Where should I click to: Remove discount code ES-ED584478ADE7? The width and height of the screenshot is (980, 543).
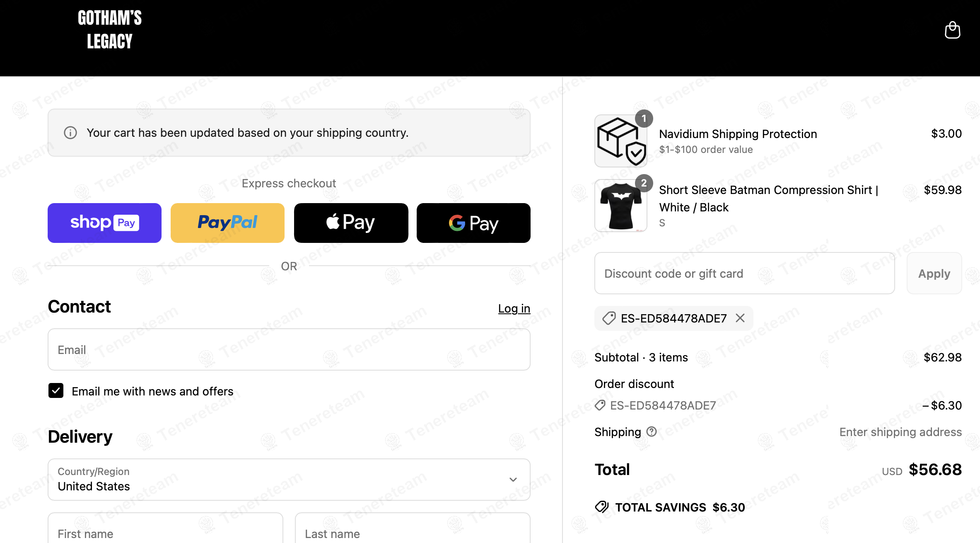tap(740, 318)
